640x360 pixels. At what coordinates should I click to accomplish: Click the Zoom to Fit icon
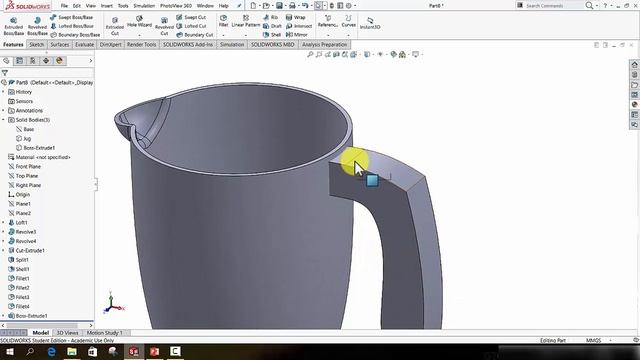[x=310, y=54]
